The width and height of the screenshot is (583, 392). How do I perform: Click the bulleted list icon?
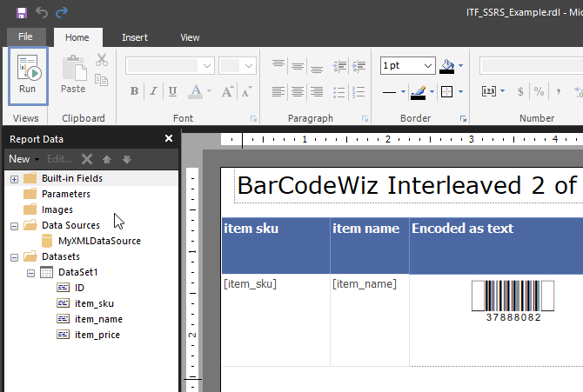[339, 92]
